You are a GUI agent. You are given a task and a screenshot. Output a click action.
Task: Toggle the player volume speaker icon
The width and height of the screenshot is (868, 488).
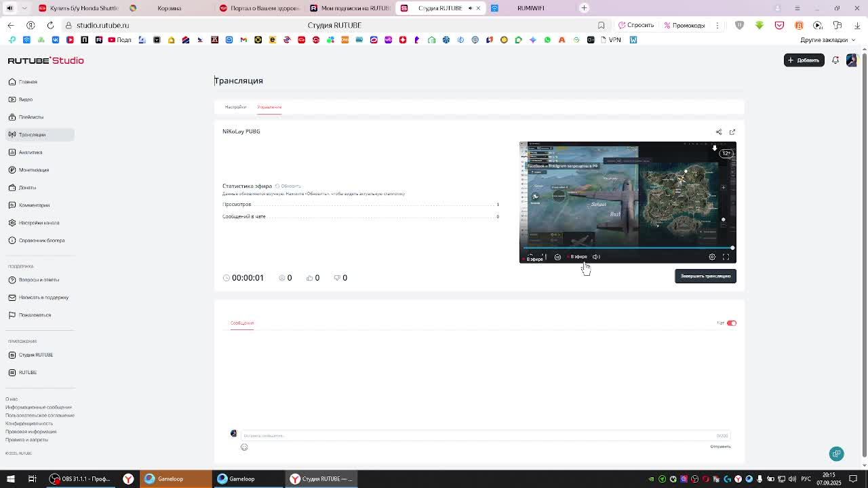[596, 257]
